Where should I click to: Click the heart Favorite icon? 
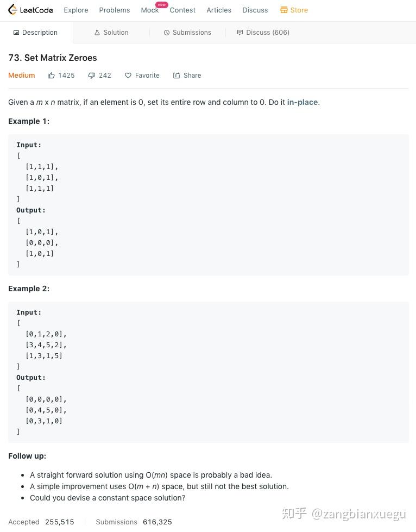tap(128, 76)
